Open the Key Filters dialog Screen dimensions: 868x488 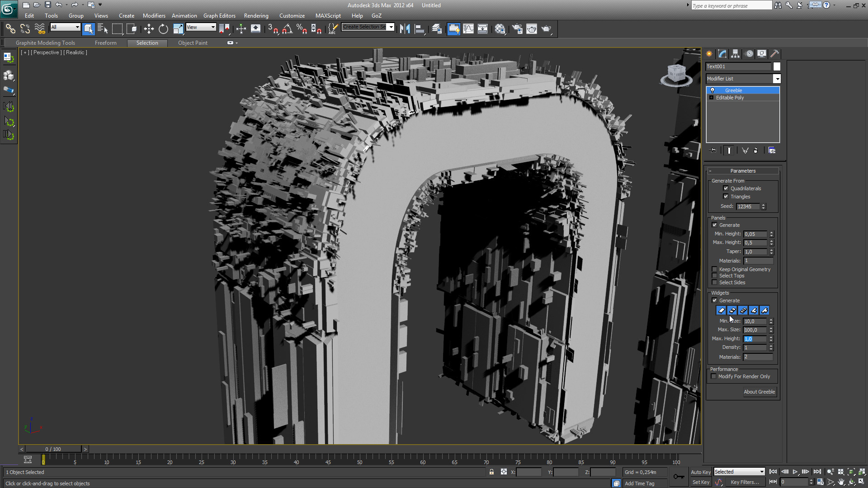coord(745,482)
